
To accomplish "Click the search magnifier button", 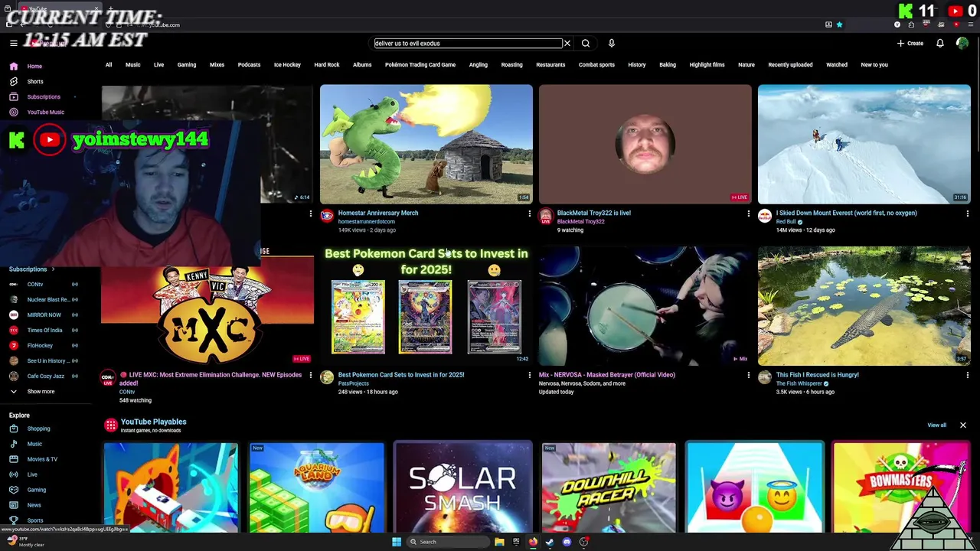I will click(586, 44).
